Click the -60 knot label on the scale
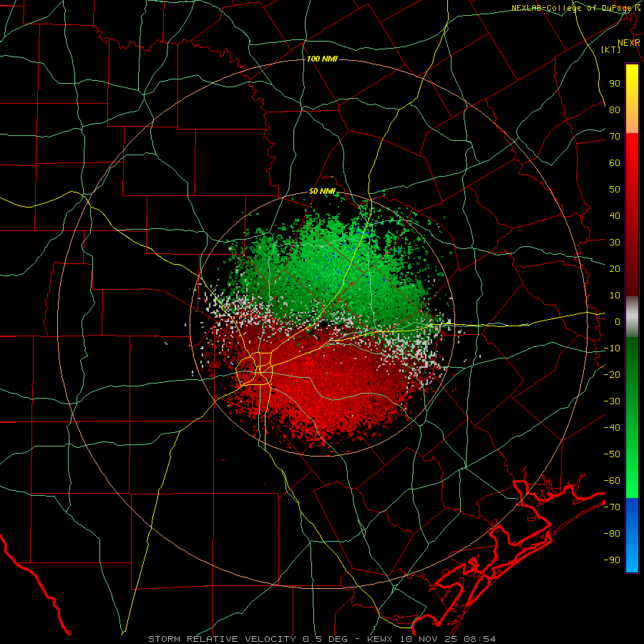Image resolution: width=644 pixels, height=644 pixels. (612, 481)
